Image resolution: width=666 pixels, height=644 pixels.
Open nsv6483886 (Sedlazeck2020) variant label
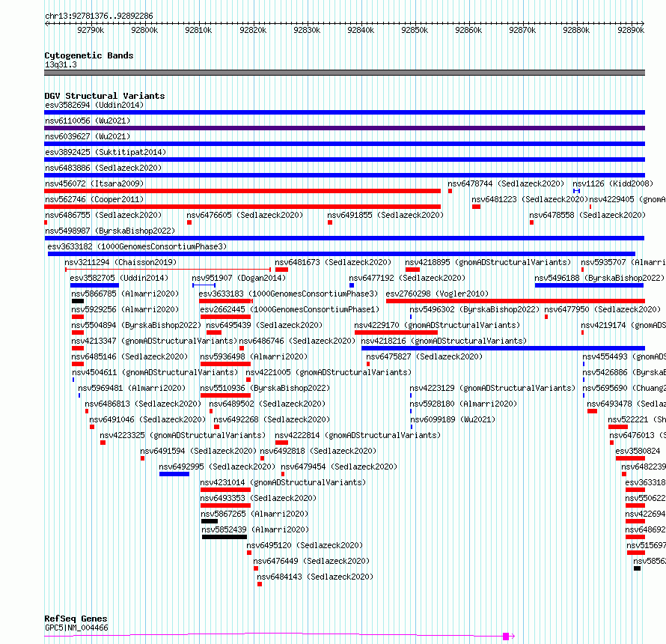coord(103,168)
